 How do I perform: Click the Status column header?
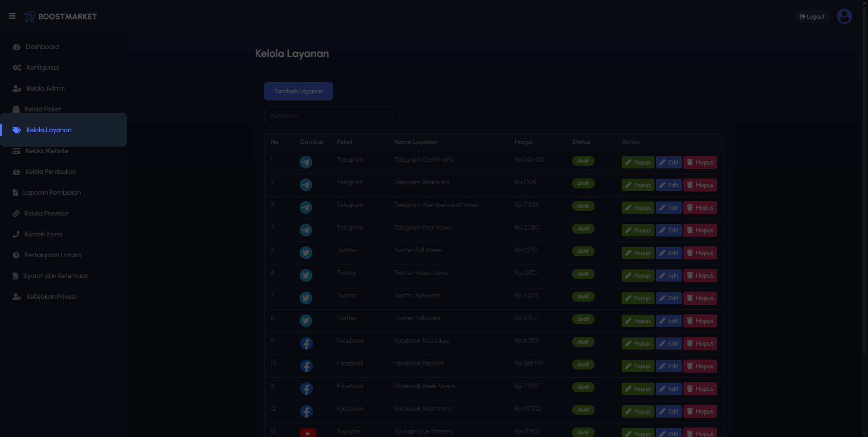[x=581, y=142]
